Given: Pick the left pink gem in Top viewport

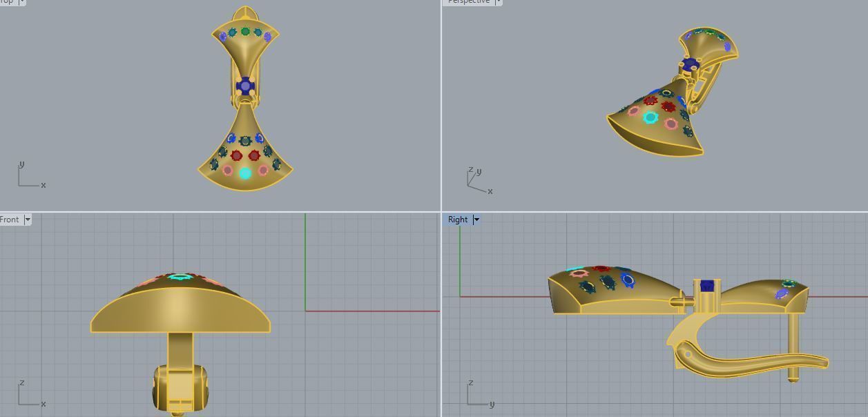Looking at the screenshot, I should pyautogui.click(x=227, y=170).
